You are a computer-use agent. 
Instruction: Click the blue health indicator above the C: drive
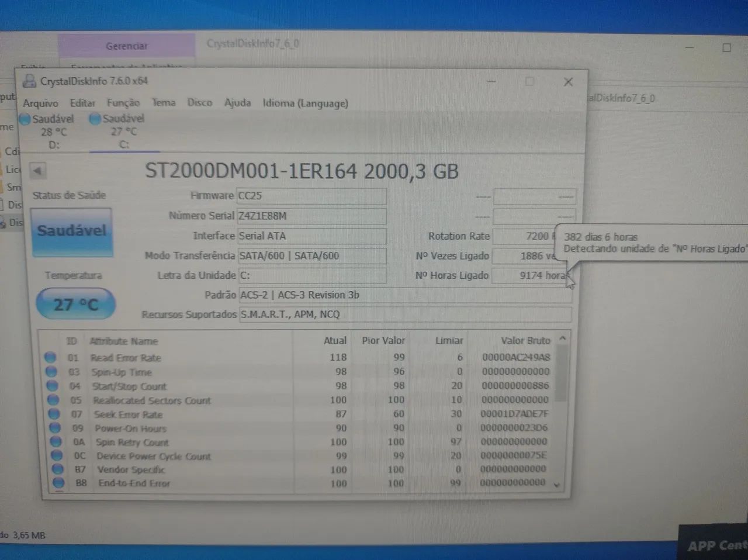(95, 119)
